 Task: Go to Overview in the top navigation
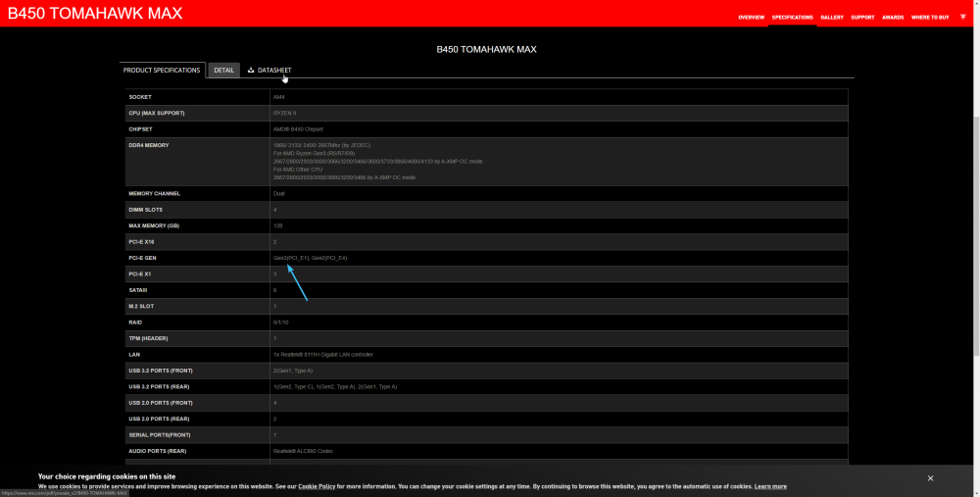751,18
